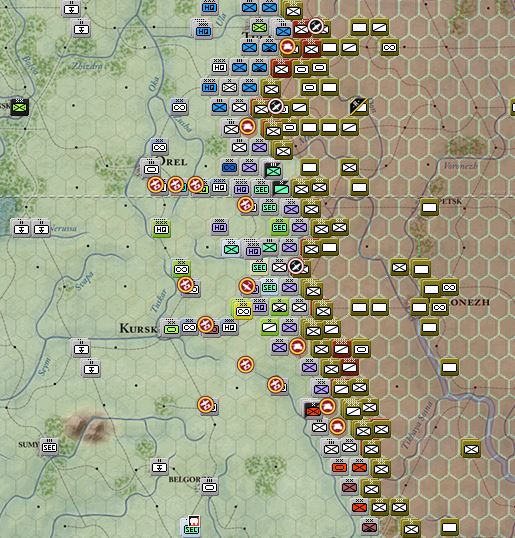This screenshot has width=515, height=538.
Task: Click the Kursk city label
Action: [x=138, y=329]
